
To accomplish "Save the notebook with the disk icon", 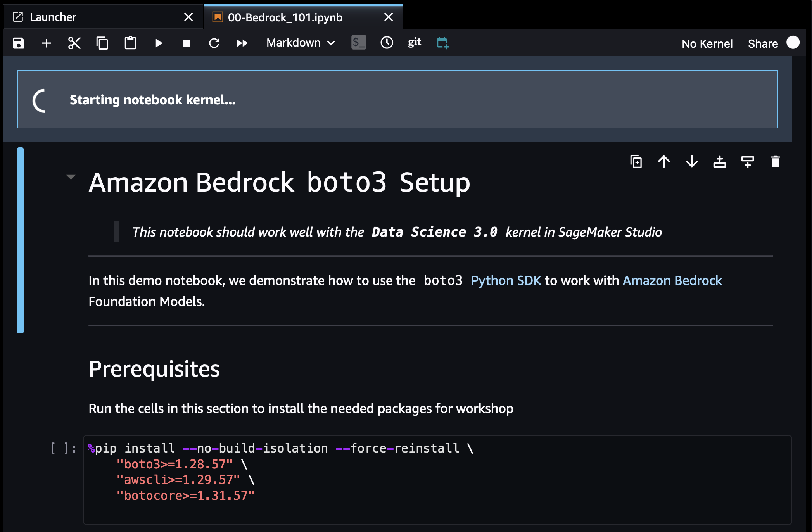I will click(x=19, y=43).
